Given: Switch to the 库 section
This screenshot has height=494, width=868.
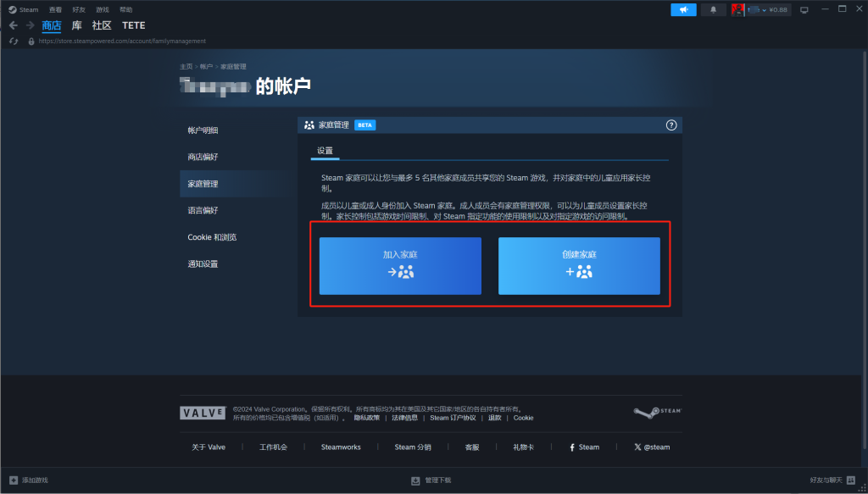Looking at the screenshot, I should pyautogui.click(x=77, y=25).
